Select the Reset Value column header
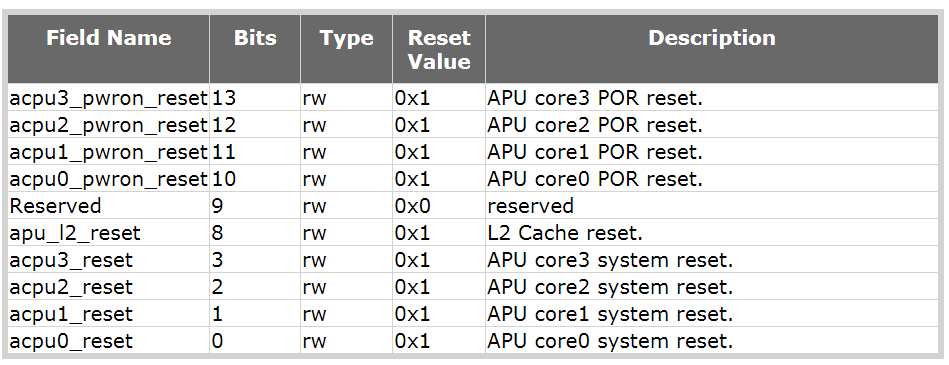The height and width of the screenshot is (365, 949). pos(439,49)
